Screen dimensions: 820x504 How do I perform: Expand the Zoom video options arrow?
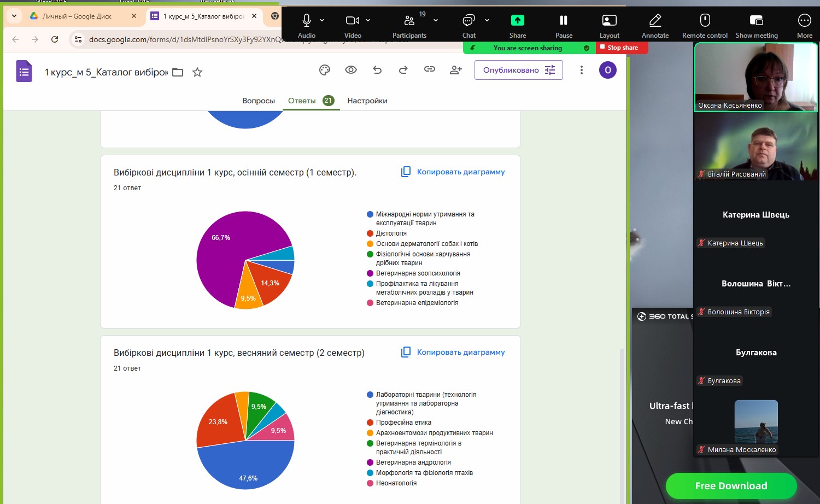click(368, 20)
